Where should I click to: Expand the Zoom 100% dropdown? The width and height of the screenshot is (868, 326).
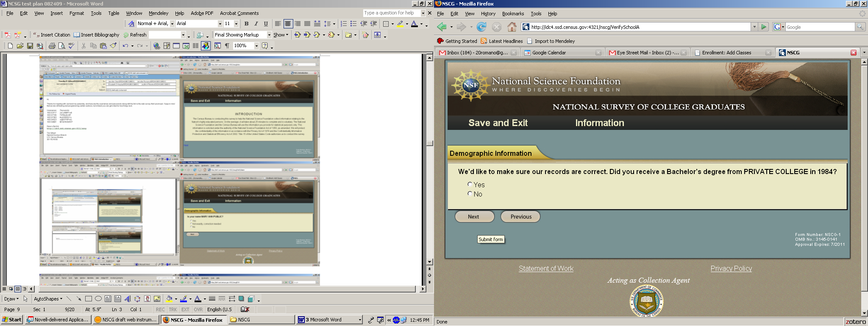click(x=256, y=46)
